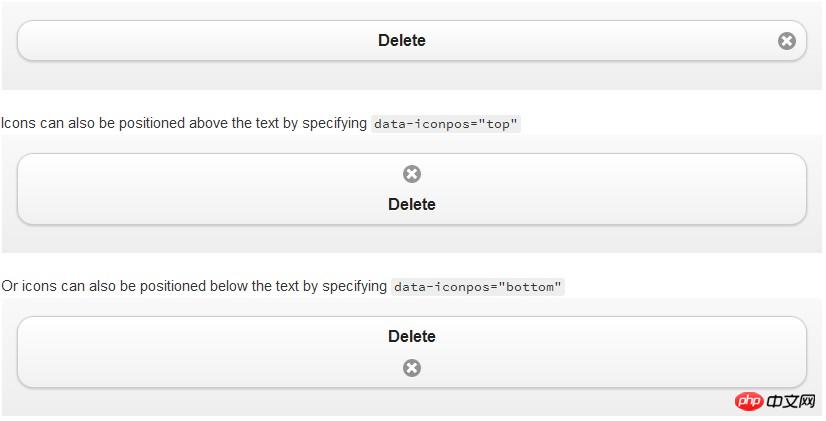Click the 中文网 text beside the php logo
Screen dimensions: 826x421
[792, 401]
